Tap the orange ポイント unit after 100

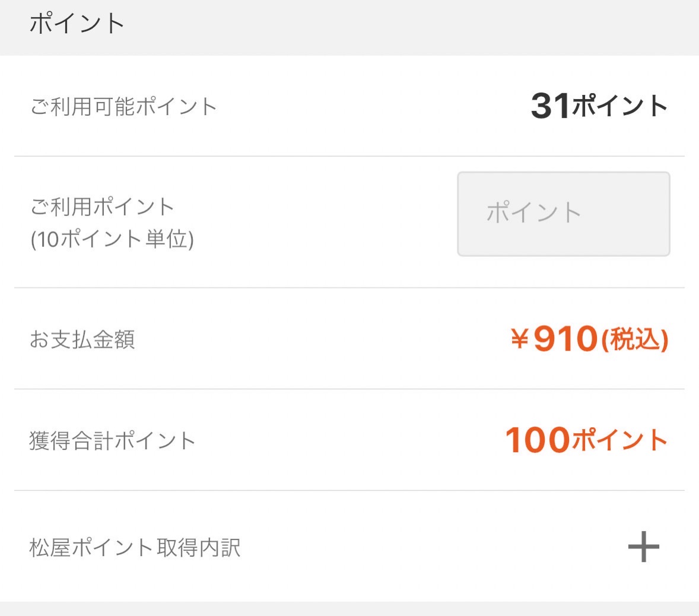click(619, 440)
